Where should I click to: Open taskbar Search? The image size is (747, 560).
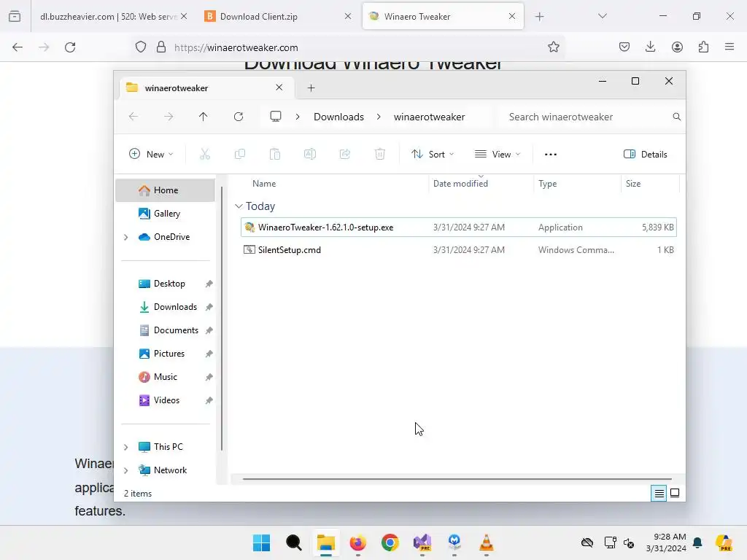[x=294, y=542]
